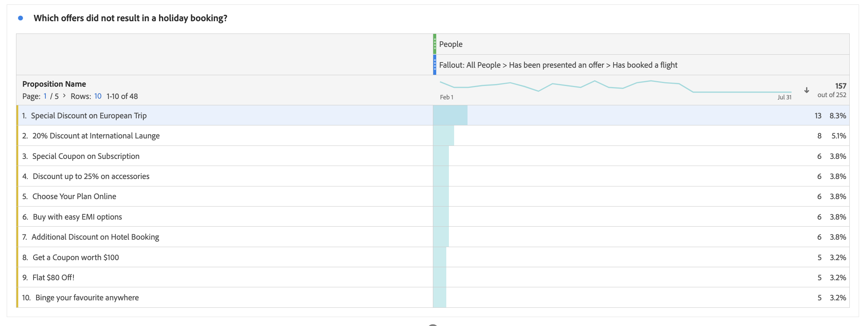This screenshot has width=868, height=326.
Task: Click the panel title about holiday booking
Action: [130, 18]
